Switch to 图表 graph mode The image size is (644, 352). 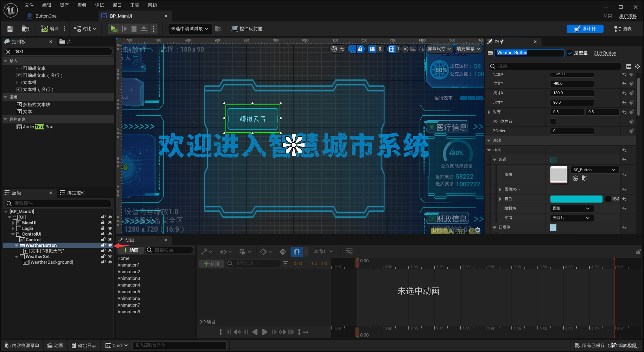click(623, 29)
